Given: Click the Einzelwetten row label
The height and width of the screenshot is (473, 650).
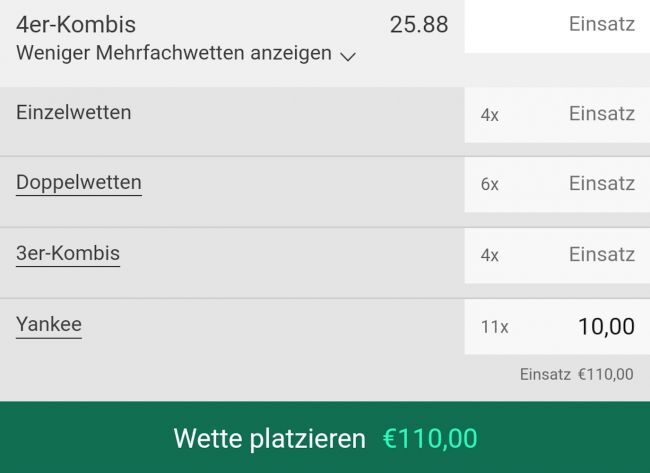Looking at the screenshot, I should click(x=74, y=113).
